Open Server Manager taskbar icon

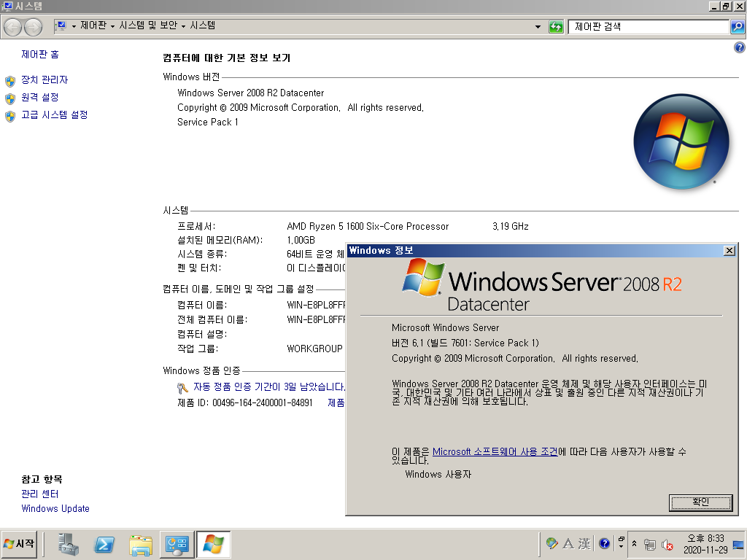click(x=68, y=544)
